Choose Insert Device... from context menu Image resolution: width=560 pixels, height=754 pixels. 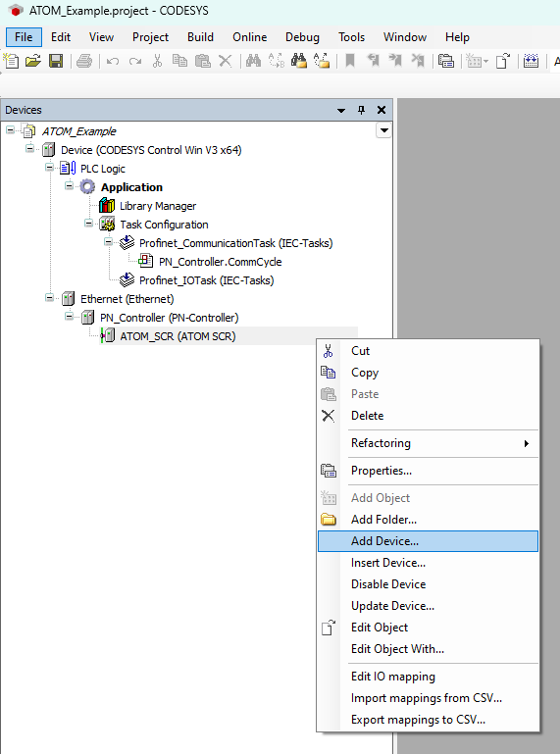coord(428,563)
